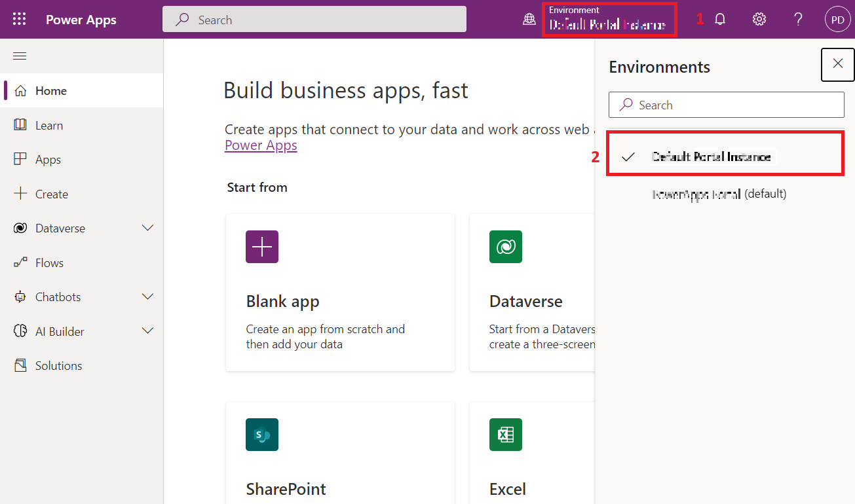Image resolution: width=855 pixels, height=504 pixels.
Task: Click the purple Blank app plus icon
Action: [x=262, y=247]
